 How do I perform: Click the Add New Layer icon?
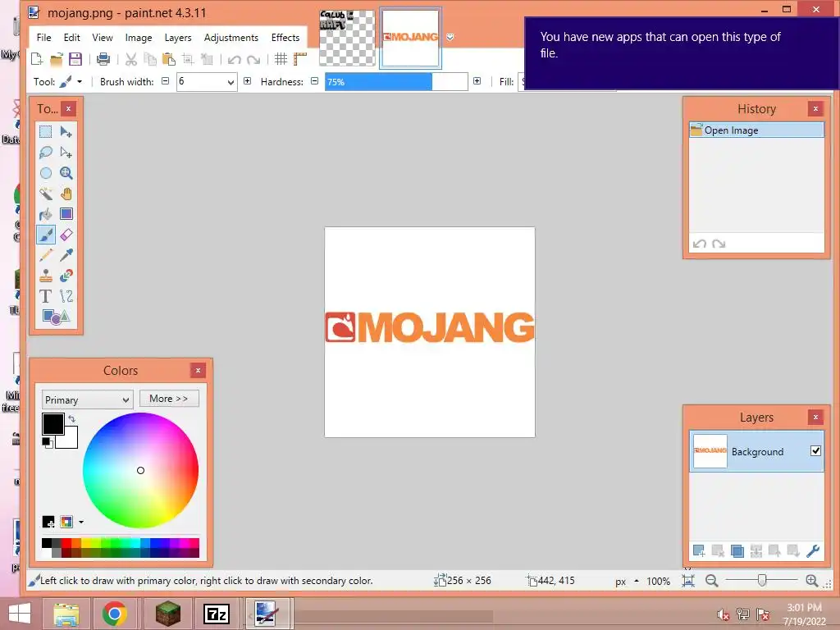[x=699, y=550]
